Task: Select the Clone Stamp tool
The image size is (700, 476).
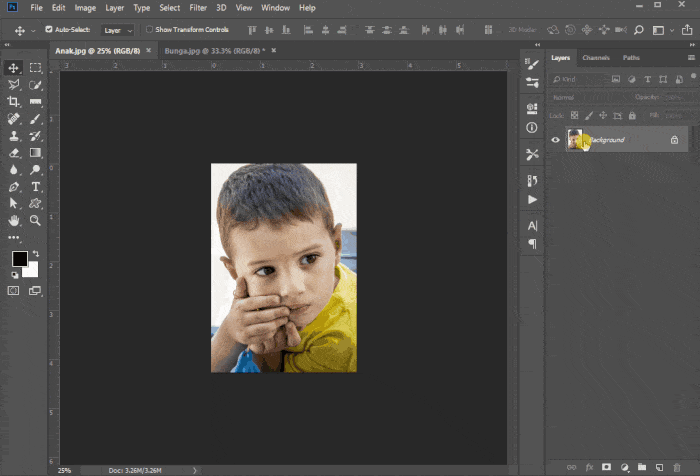Action: click(x=13, y=136)
